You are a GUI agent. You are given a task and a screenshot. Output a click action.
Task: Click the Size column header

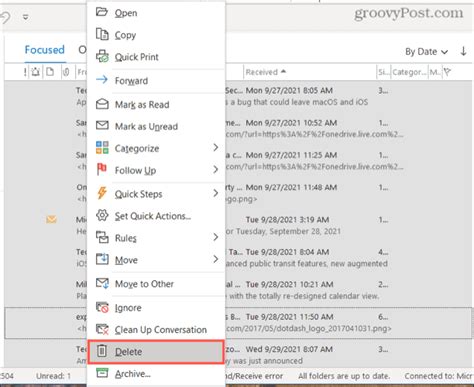383,72
